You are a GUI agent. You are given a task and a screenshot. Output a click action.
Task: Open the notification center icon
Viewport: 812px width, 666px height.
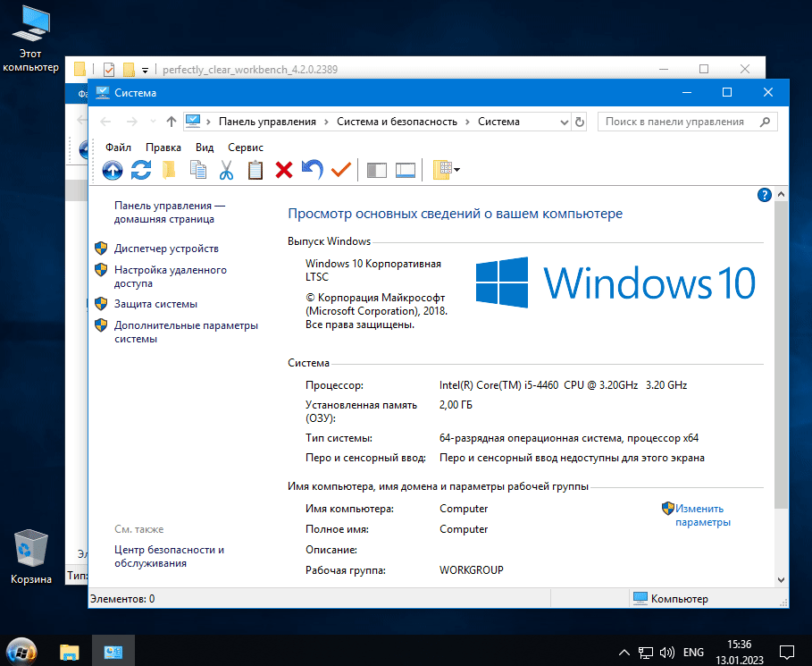pos(787,652)
